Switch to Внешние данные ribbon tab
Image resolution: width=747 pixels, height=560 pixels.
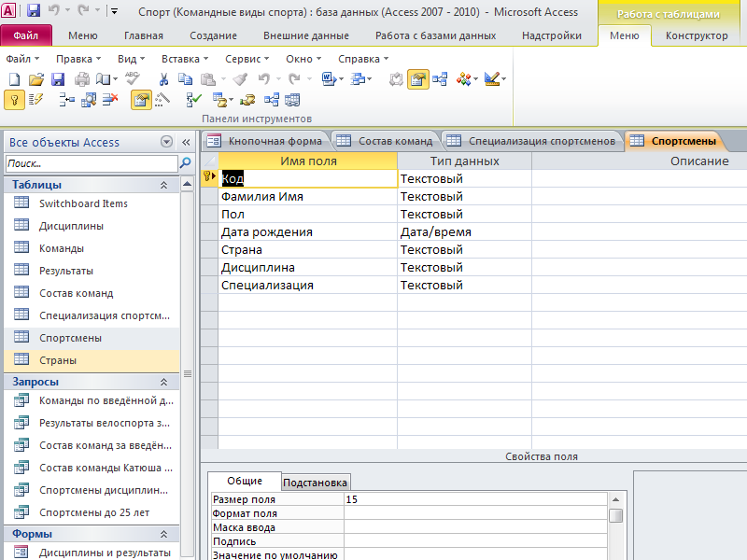(306, 35)
